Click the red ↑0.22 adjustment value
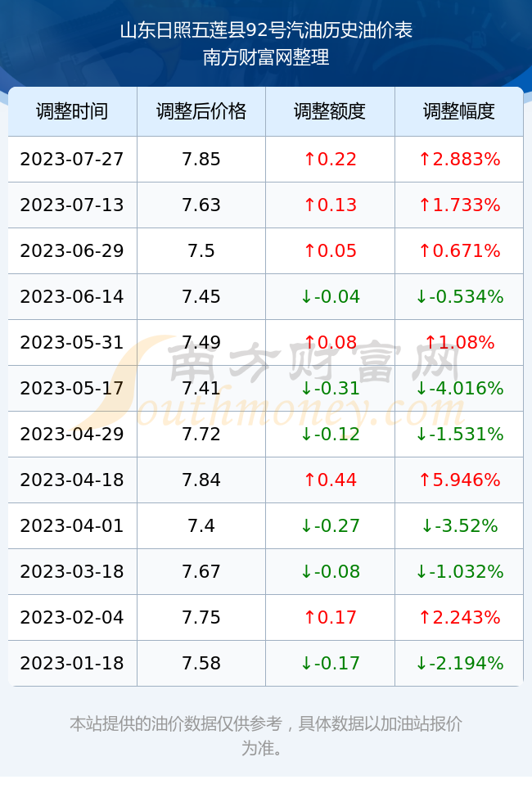 coord(330,159)
